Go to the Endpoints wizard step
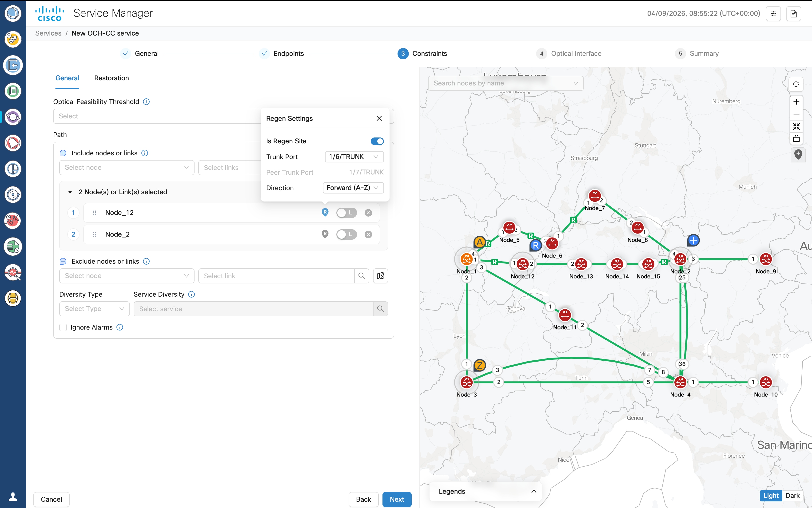 288,53
